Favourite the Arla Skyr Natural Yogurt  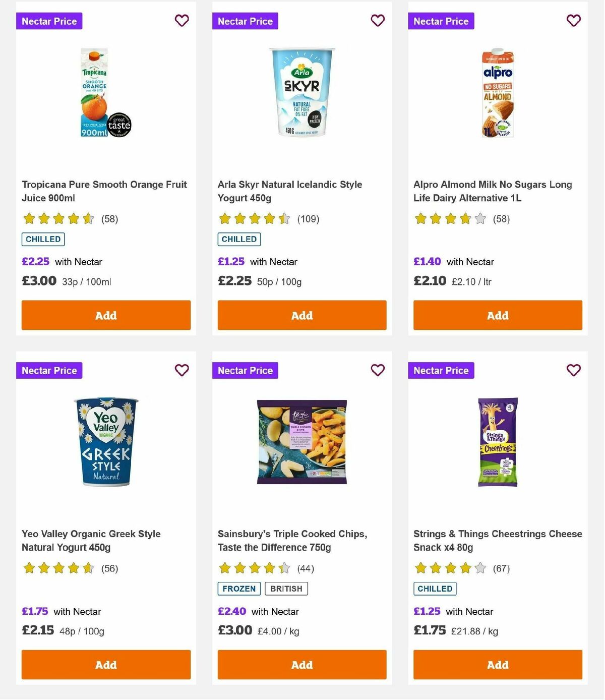[378, 21]
